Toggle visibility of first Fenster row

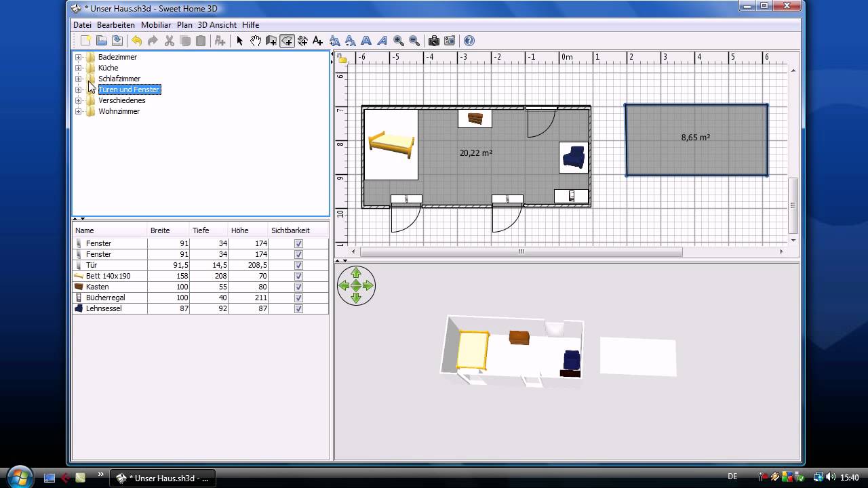pos(298,243)
